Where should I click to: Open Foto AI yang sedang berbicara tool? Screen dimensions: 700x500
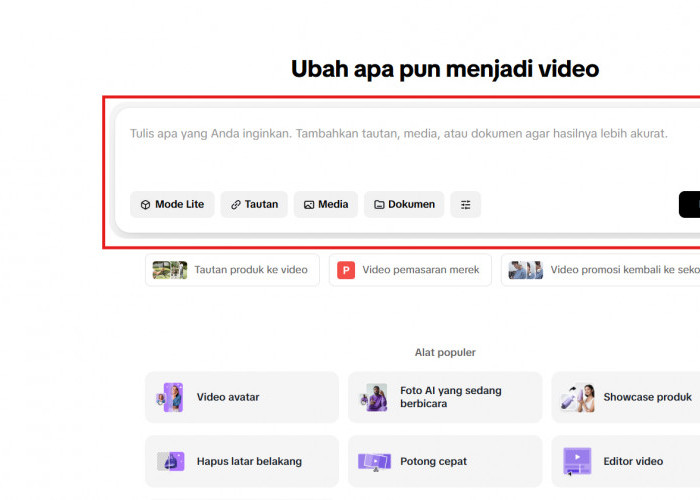coord(445,397)
